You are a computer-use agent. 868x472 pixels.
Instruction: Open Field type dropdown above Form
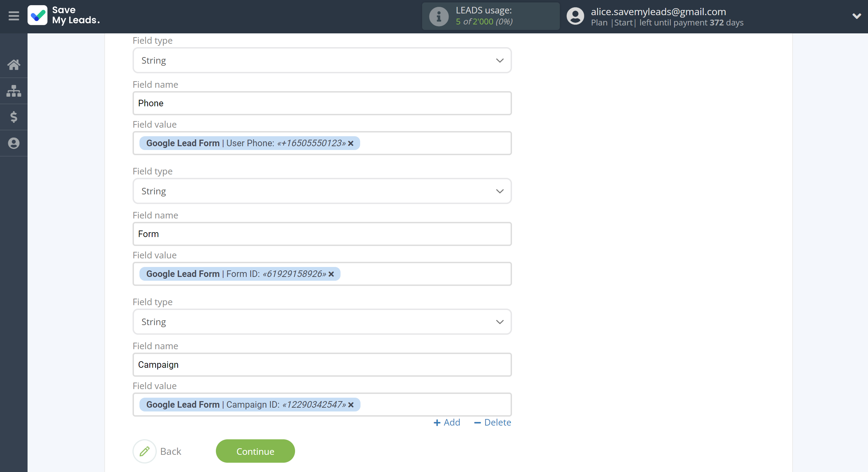pos(322,191)
